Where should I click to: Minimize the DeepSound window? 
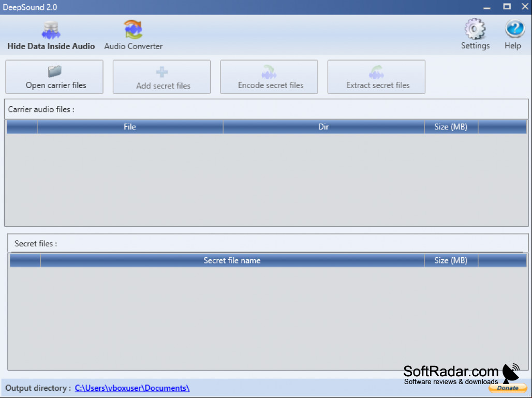(487, 7)
